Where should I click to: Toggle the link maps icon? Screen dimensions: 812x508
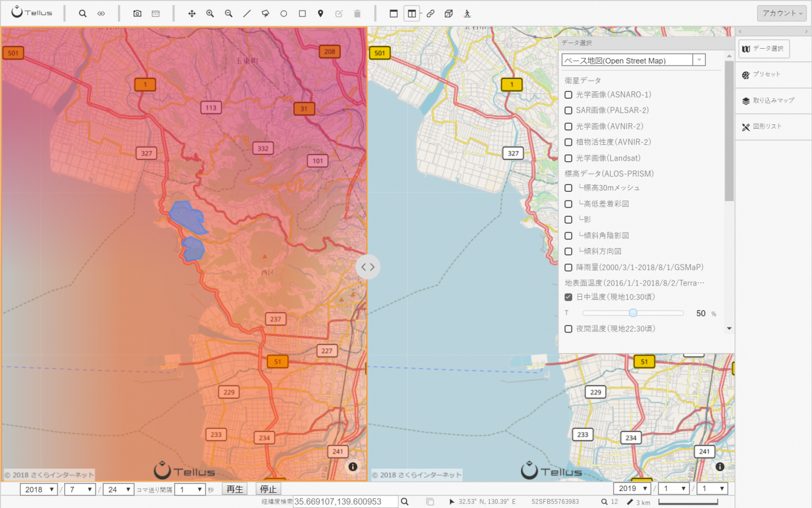pos(430,13)
